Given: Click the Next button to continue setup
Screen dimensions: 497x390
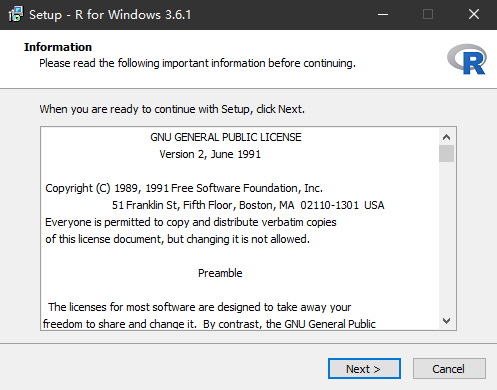Looking at the screenshot, I should (364, 369).
